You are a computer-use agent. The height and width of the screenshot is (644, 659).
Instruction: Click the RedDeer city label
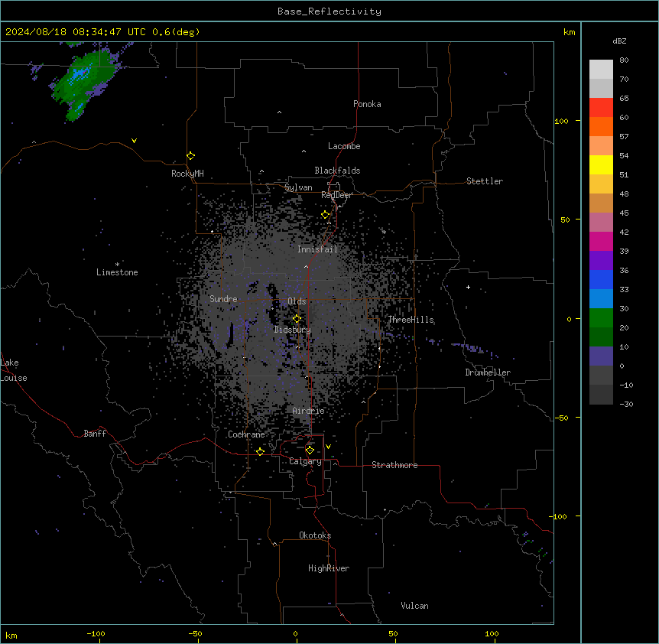[336, 195]
